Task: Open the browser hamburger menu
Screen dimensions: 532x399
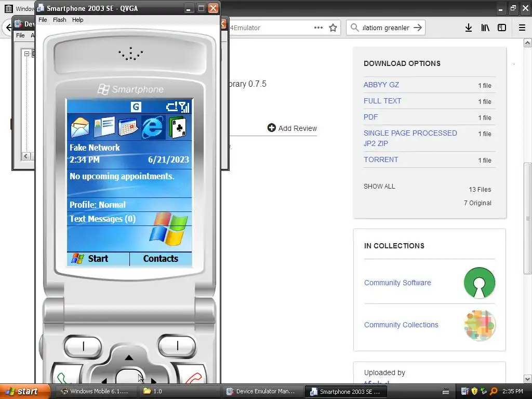Action: 522,28
